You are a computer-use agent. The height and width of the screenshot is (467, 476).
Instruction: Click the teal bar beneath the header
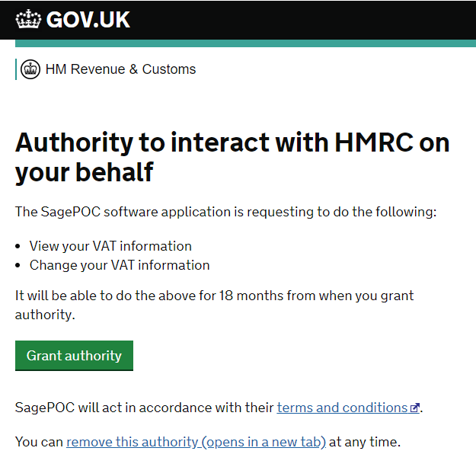(238, 43)
